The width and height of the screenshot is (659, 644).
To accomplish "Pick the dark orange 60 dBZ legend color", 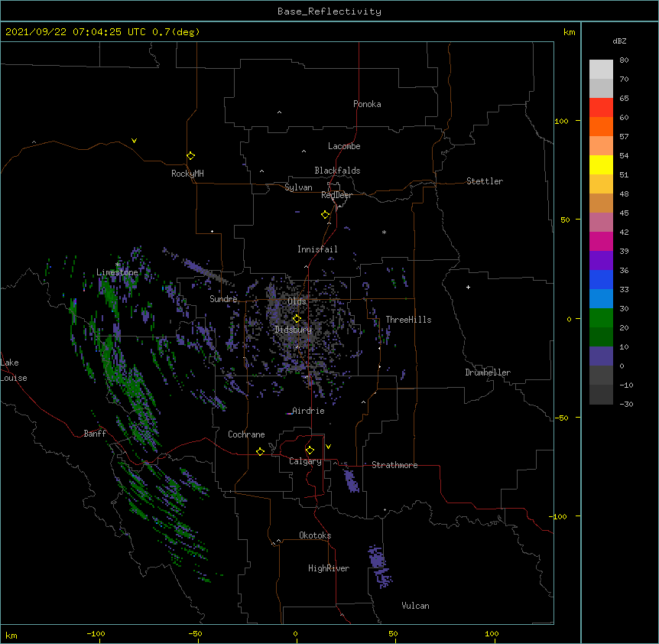I will (601, 126).
